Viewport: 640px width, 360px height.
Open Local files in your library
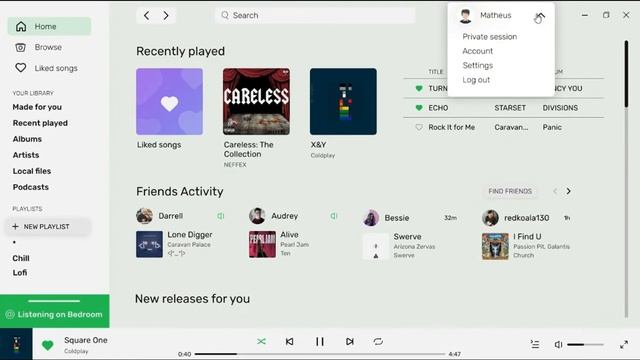pyautogui.click(x=32, y=171)
